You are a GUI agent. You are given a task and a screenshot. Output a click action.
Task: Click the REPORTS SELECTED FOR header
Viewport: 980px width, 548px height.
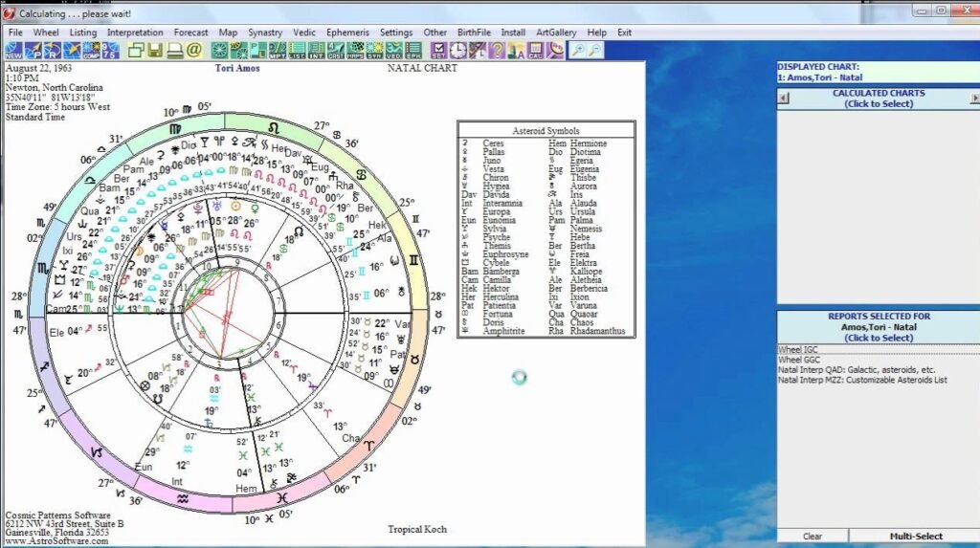click(x=879, y=317)
